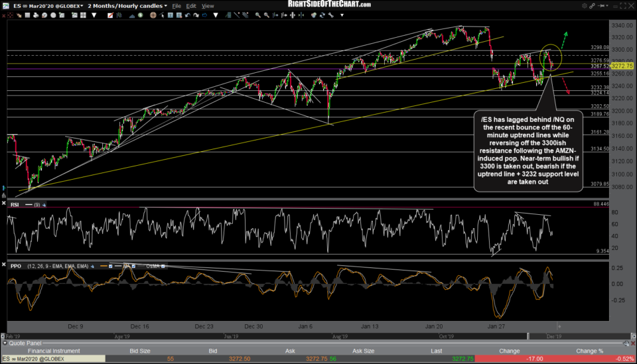
Task: Toggle the OsMA histogram checkbox
Action: point(163,266)
